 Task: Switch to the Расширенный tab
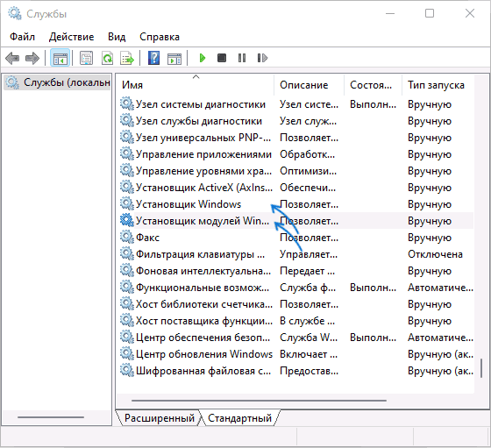(x=159, y=418)
